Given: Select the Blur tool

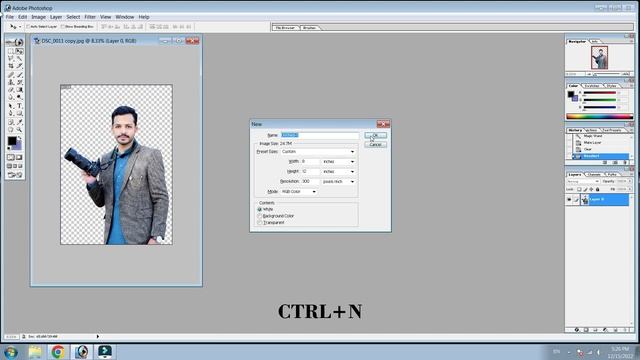Looking at the screenshot, I should tap(11, 97).
